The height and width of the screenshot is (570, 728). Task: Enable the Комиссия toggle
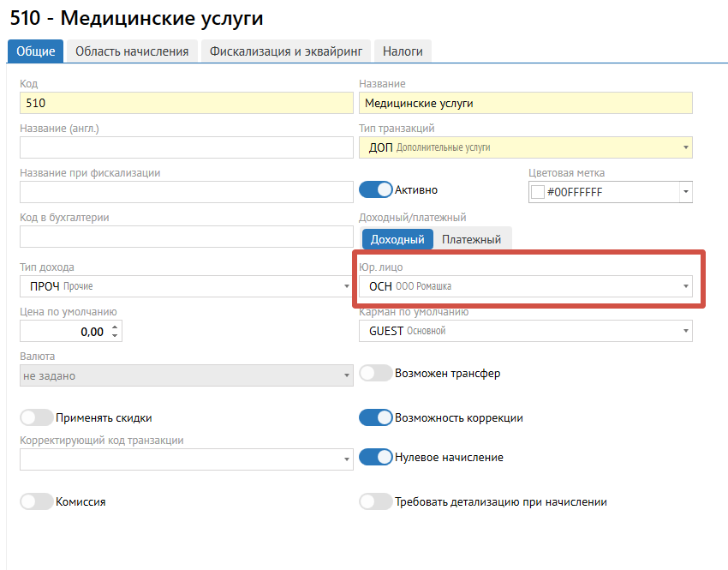(36, 501)
